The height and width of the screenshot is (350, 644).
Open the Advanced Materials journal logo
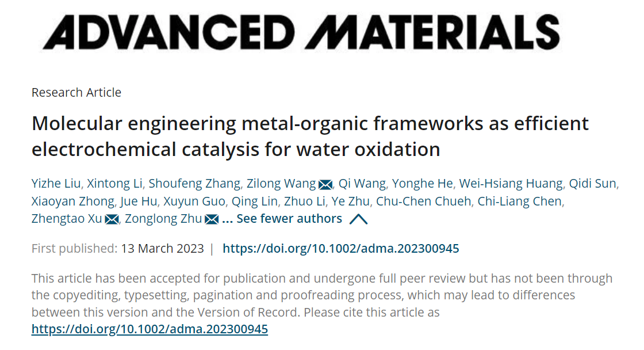click(x=301, y=32)
